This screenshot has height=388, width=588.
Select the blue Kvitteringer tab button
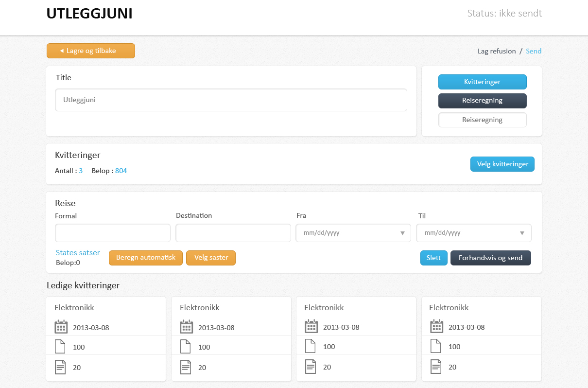pyautogui.click(x=482, y=82)
